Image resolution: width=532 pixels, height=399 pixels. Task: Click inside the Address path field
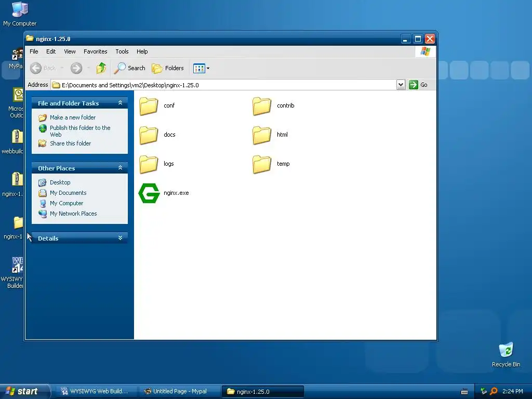(x=224, y=85)
